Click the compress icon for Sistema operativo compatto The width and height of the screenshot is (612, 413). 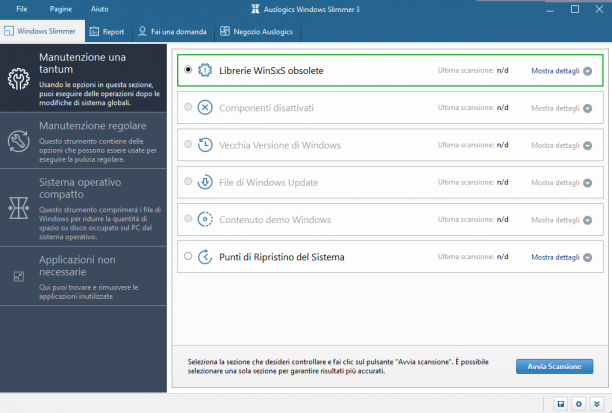[x=18, y=208]
